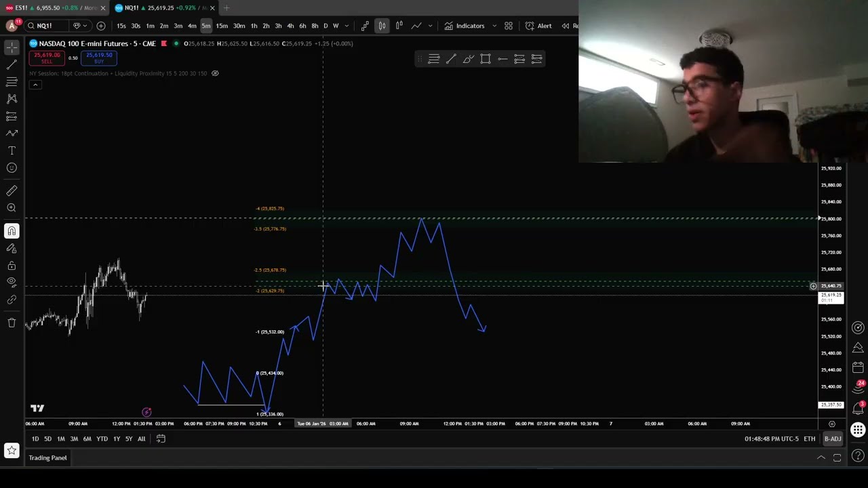The image size is (868, 488).
Task: Click the blue BUY price button
Action: (x=99, y=58)
